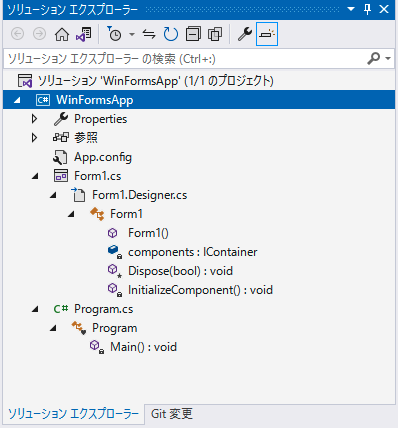Sync with active document arrows icon
Viewport: 398px width, 428px height.
click(149, 34)
